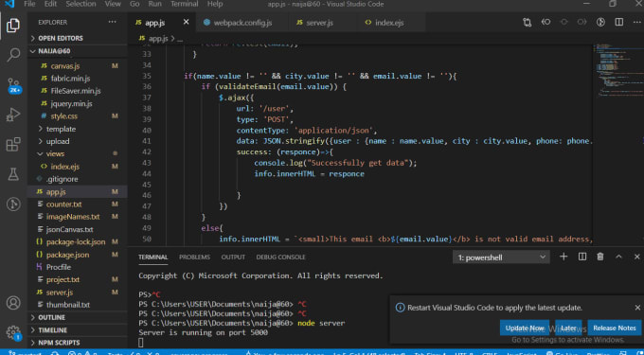Open the Go menu

click(134, 4)
